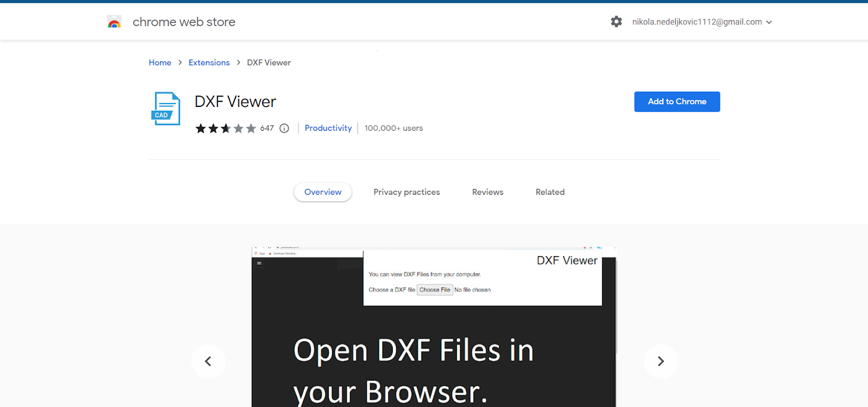Click the DXF Viewer breadcrumb text

269,62
